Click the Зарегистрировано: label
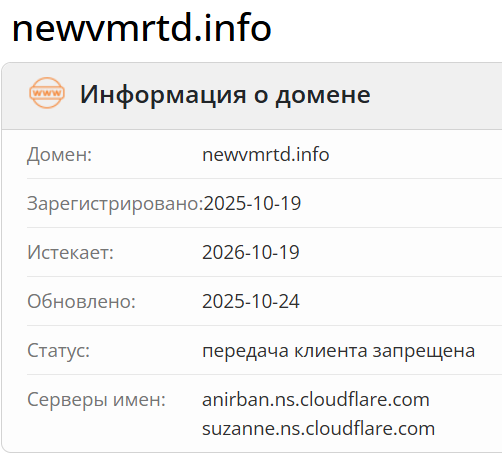 tap(115, 203)
